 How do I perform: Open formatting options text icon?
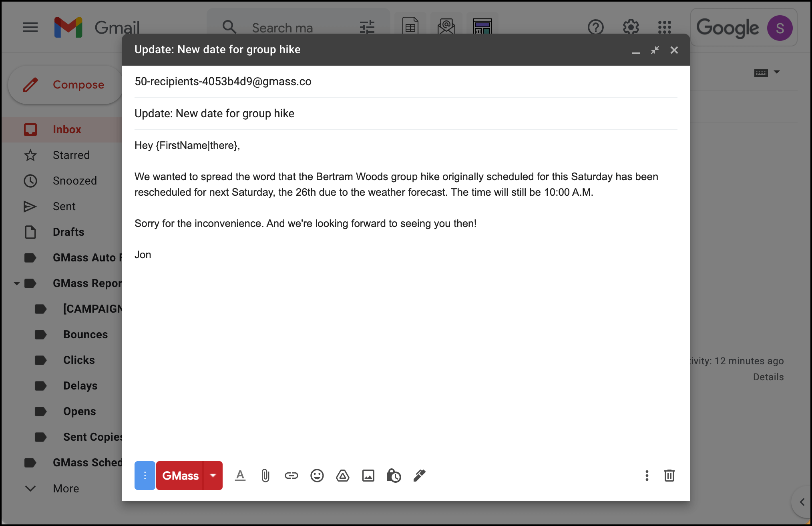(x=240, y=476)
